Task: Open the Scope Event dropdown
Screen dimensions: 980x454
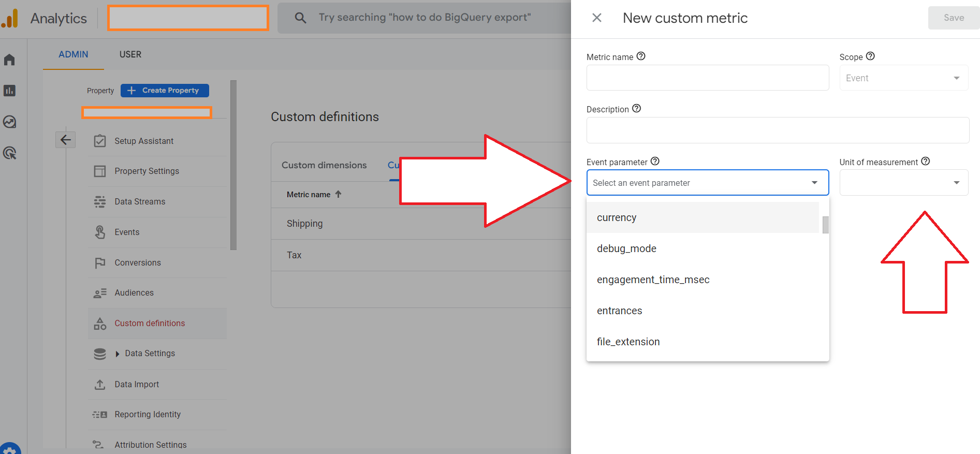Action: click(x=904, y=78)
